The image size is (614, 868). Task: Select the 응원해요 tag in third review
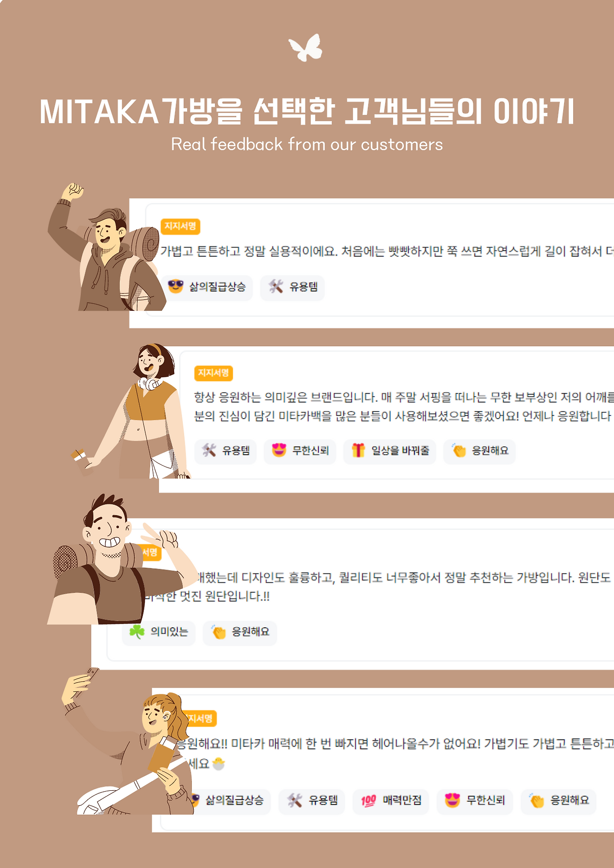click(240, 632)
